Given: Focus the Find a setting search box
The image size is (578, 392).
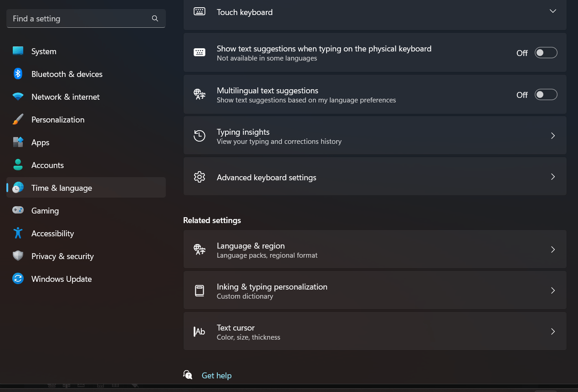Looking at the screenshot, I should (x=80, y=19).
